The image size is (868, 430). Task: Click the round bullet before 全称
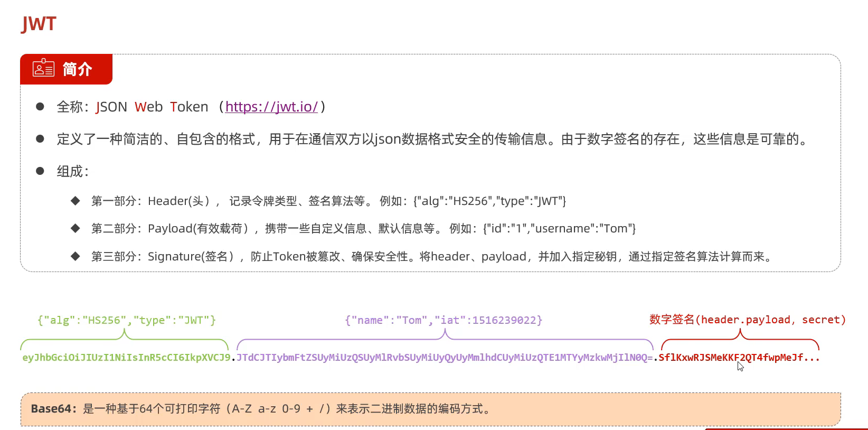[40, 107]
